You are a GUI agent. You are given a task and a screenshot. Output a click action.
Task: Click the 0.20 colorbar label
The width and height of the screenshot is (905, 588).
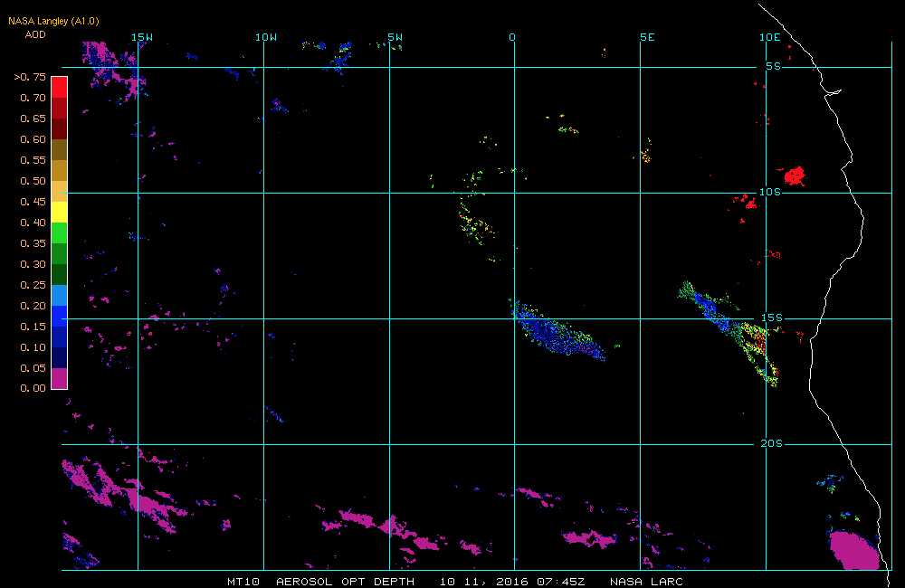pos(33,306)
